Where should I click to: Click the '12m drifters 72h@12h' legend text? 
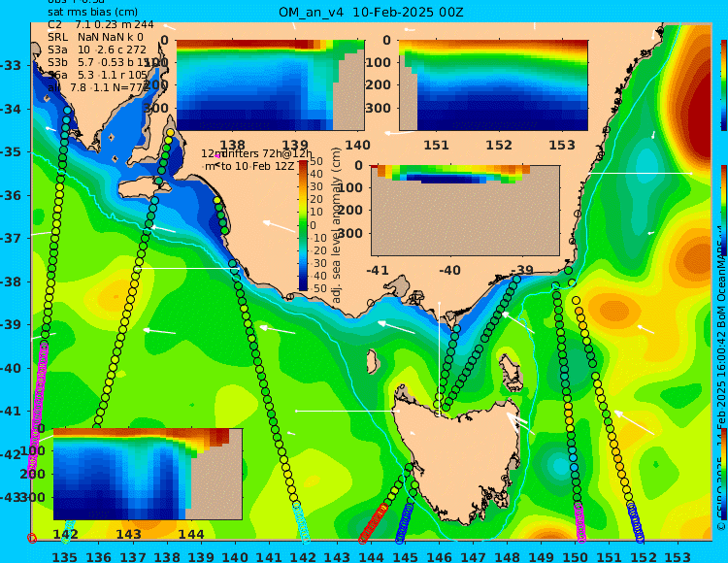pyautogui.click(x=257, y=153)
